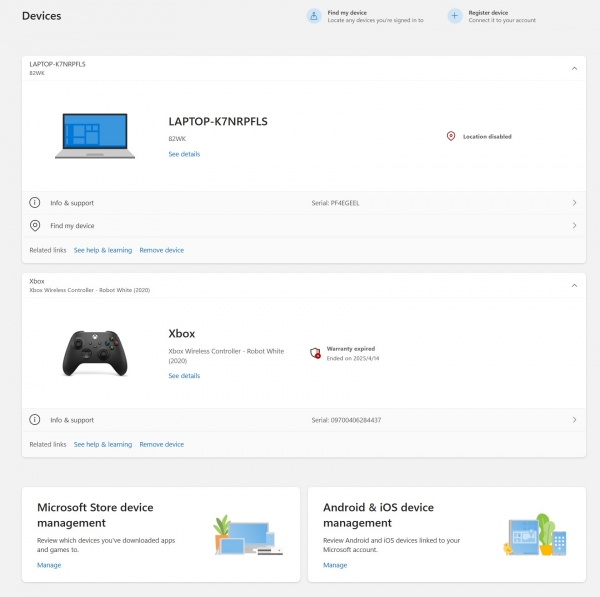
Task: Click the Register device plus icon
Action: (x=455, y=16)
